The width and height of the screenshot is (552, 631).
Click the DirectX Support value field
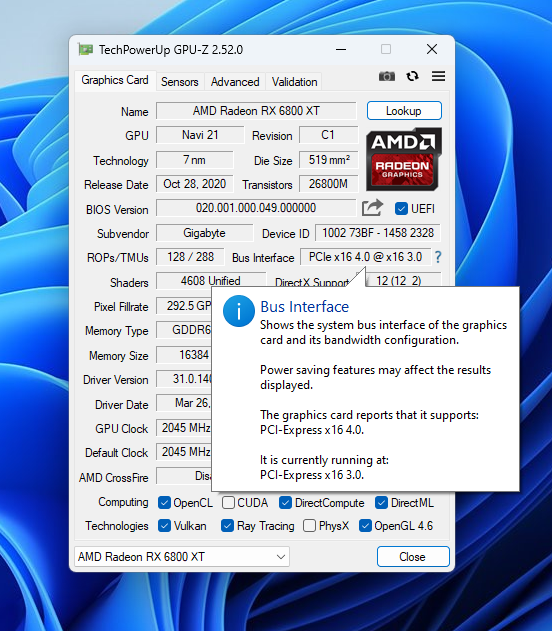point(404,280)
